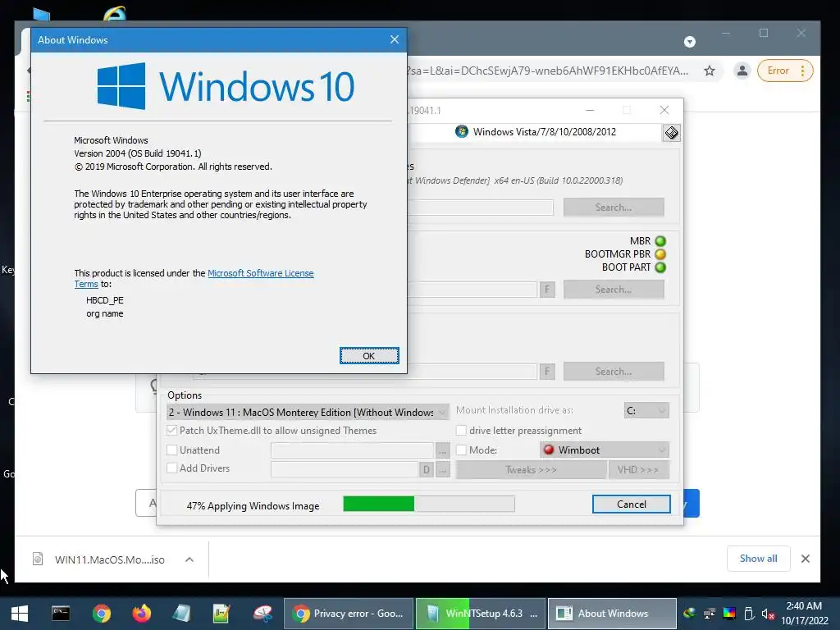Click the Add Drivers D button
This screenshot has height=630, width=840.
coord(427,470)
